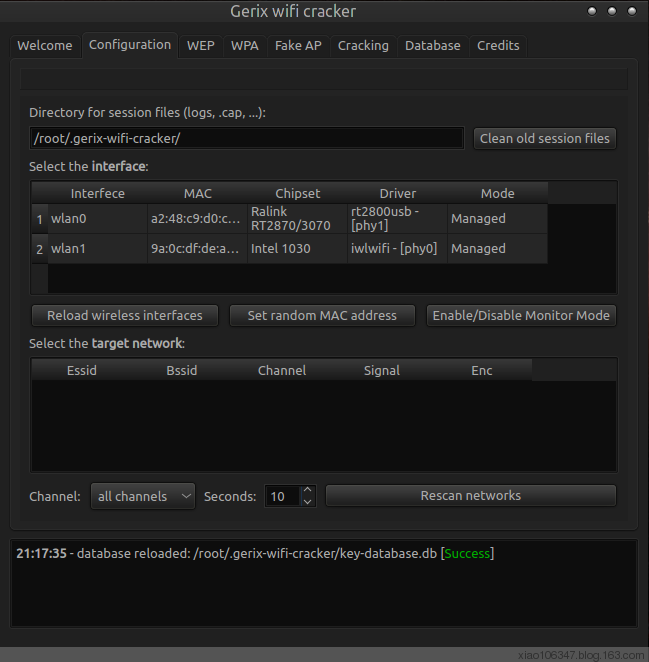Expand the all channels dropdown
This screenshot has width=649, height=662.
pos(143,496)
